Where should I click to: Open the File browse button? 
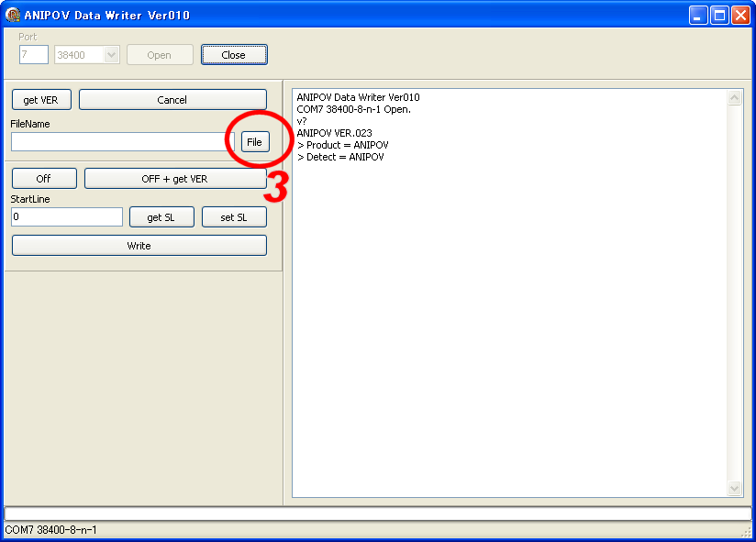pyautogui.click(x=255, y=142)
